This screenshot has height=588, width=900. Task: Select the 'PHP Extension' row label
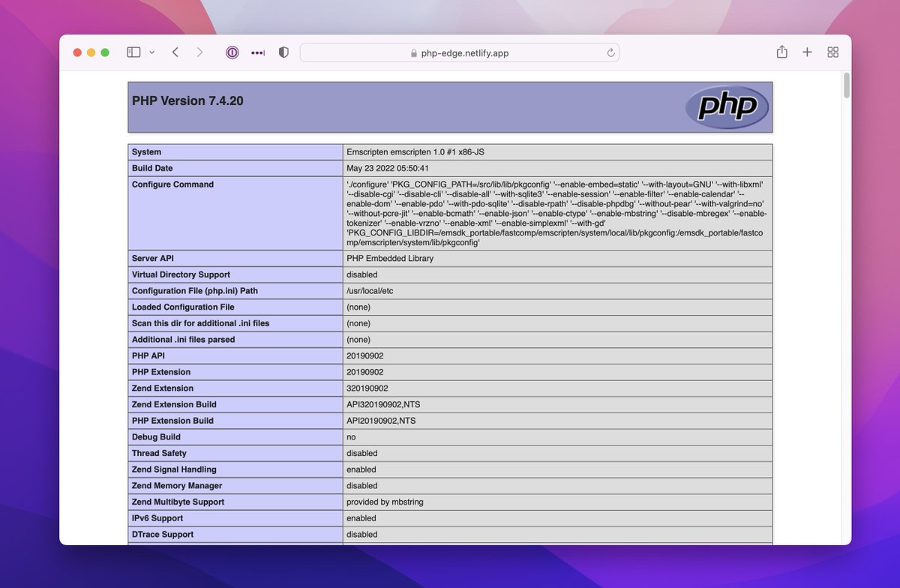click(x=161, y=372)
